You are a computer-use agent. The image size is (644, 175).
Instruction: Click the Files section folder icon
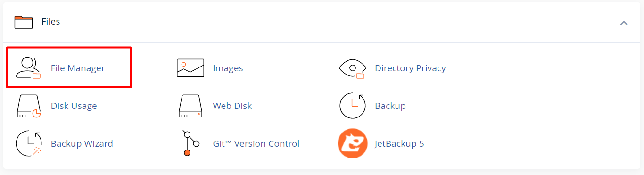pyautogui.click(x=24, y=22)
